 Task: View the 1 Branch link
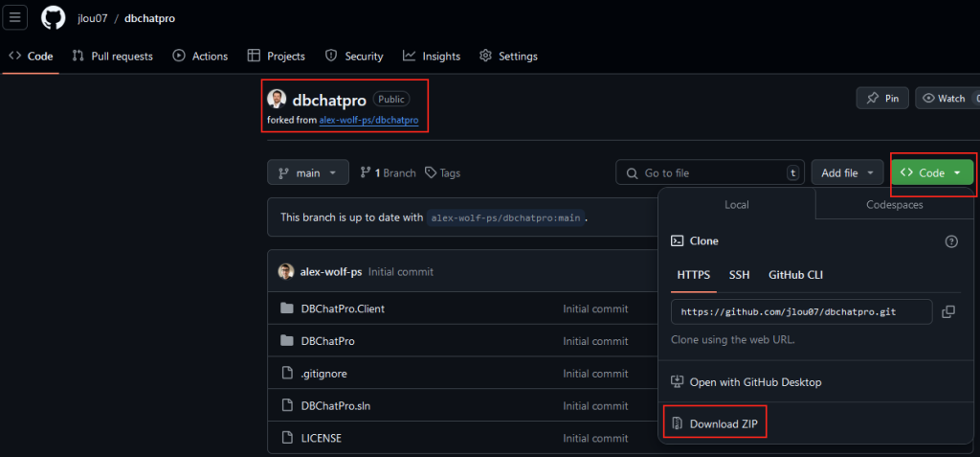pos(389,173)
